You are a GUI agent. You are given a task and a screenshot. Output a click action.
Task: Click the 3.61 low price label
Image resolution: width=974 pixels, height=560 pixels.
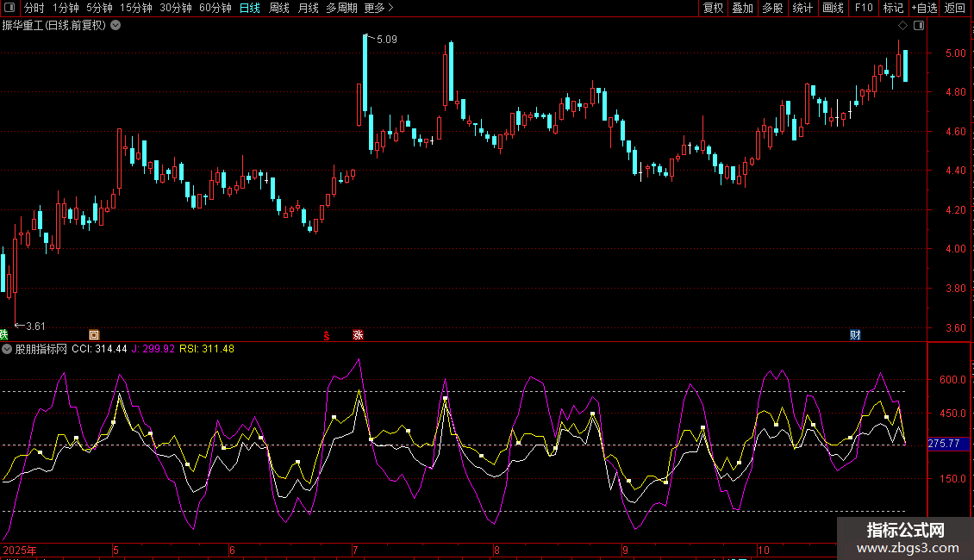pos(35,326)
